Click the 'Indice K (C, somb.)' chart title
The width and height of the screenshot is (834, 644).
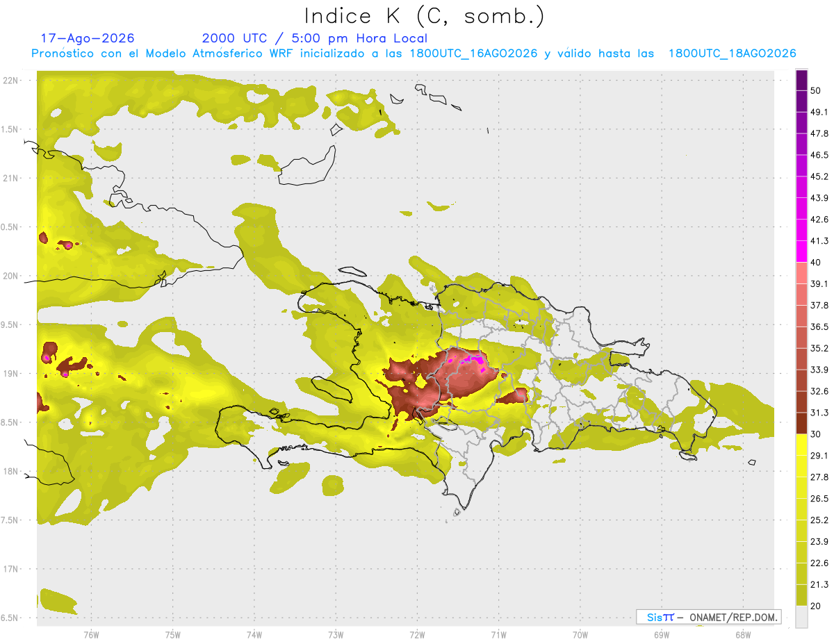pos(425,17)
